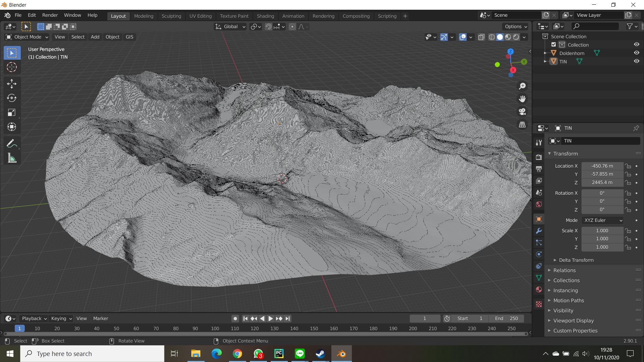Image resolution: width=644 pixels, height=362 pixels.
Task: Toggle snapping magnet button
Action: point(268,26)
